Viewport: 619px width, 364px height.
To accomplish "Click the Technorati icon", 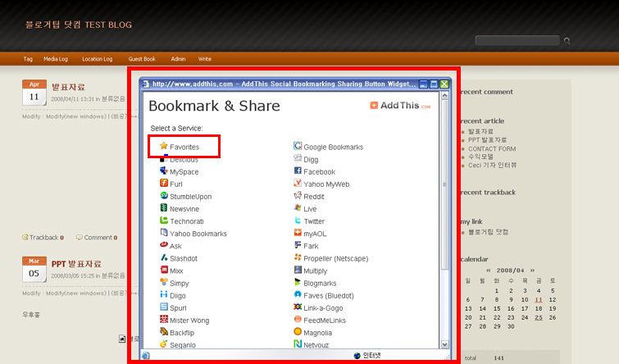I will (164, 220).
